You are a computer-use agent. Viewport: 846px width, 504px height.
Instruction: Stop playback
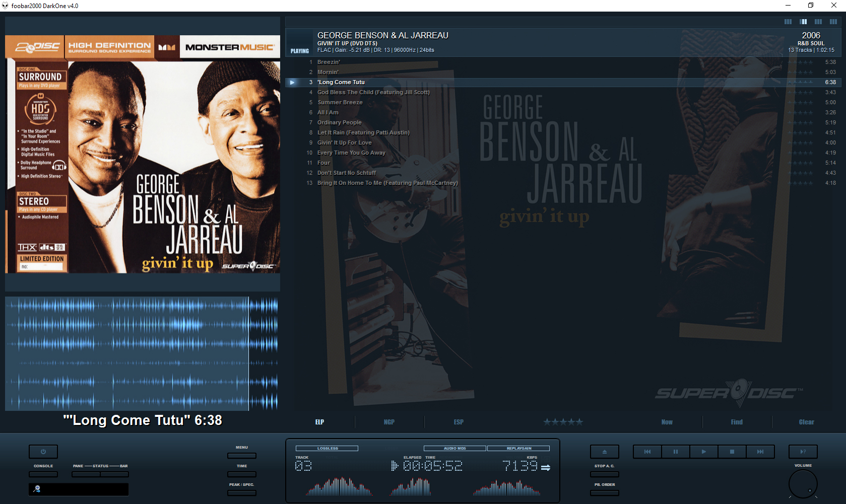tap(732, 452)
